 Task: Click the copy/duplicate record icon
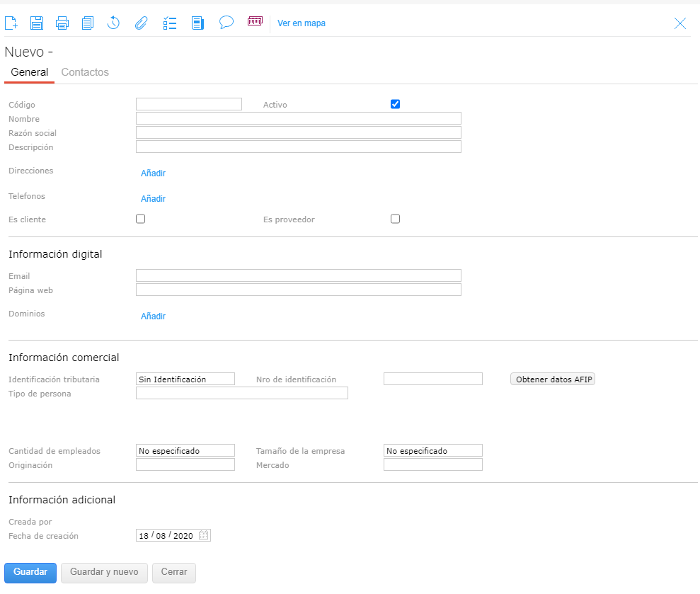point(88,23)
